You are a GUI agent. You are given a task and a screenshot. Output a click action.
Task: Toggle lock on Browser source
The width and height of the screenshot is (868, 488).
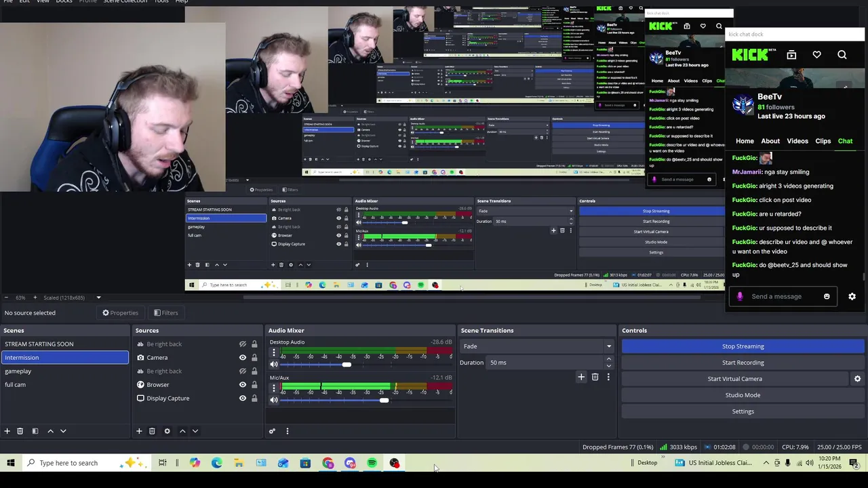point(254,385)
